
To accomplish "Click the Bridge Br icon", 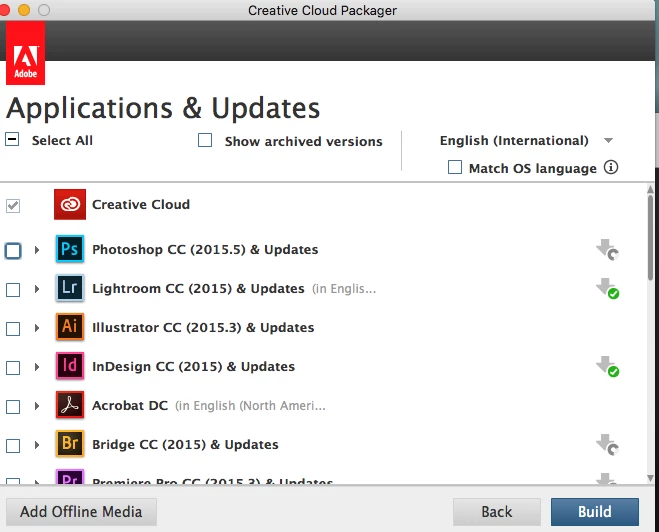I will pyautogui.click(x=70, y=444).
